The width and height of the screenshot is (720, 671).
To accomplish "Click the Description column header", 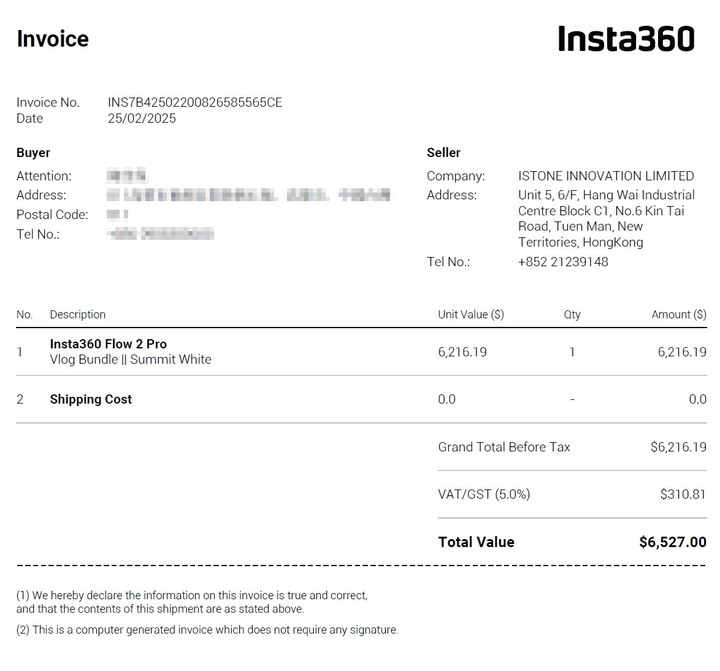I will tap(77, 314).
